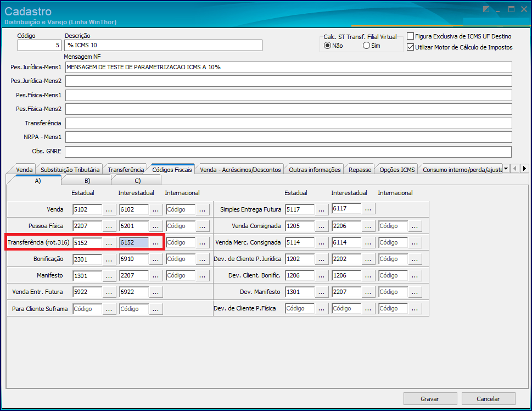Open lookup for Venda Interestadual code 6102
532x411 pixels.
click(x=155, y=209)
